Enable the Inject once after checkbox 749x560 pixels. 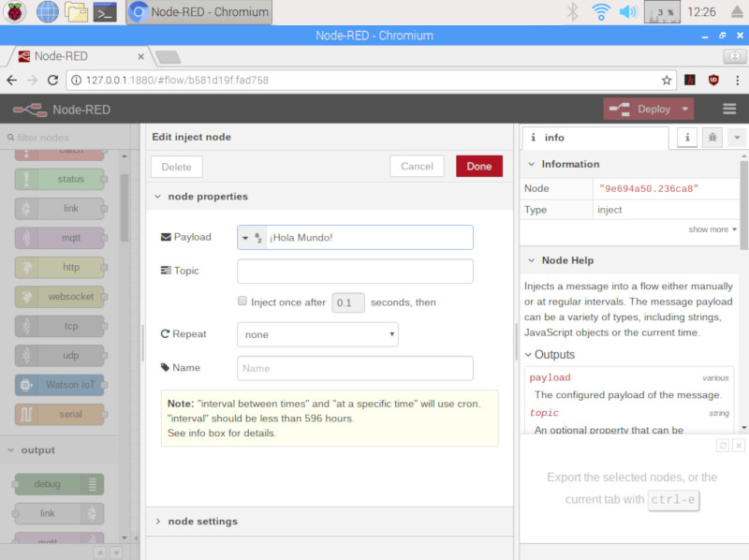point(242,301)
